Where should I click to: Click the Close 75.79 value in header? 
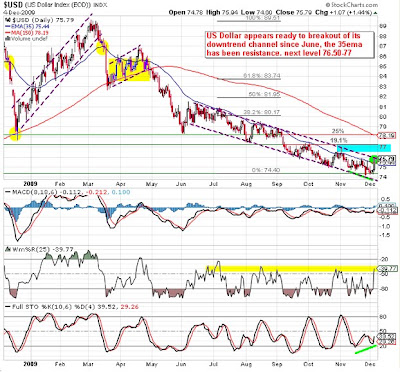[294, 12]
